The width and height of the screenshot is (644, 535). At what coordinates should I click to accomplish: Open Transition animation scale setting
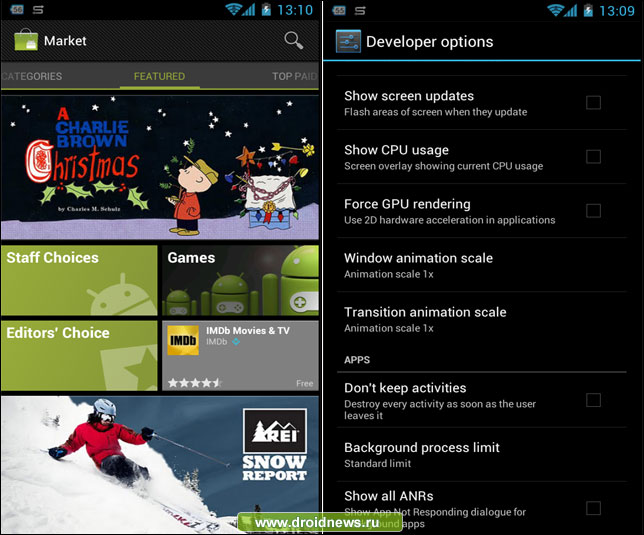pos(482,319)
